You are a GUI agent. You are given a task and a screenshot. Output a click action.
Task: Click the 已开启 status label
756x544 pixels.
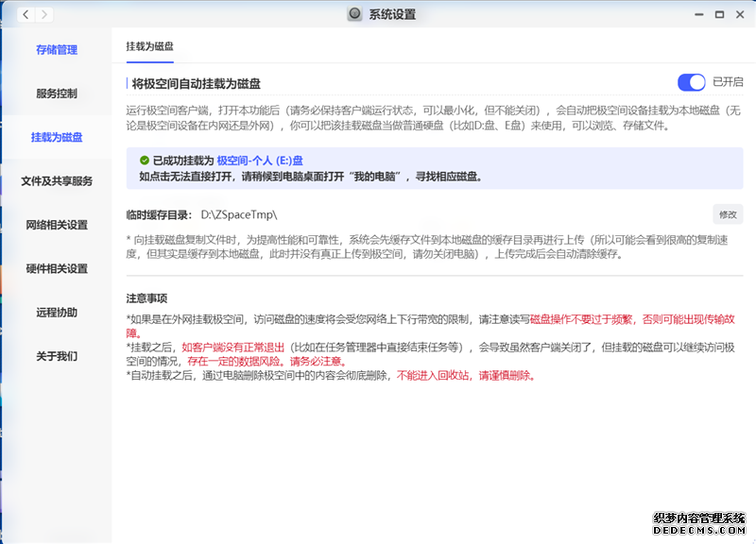click(x=728, y=82)
